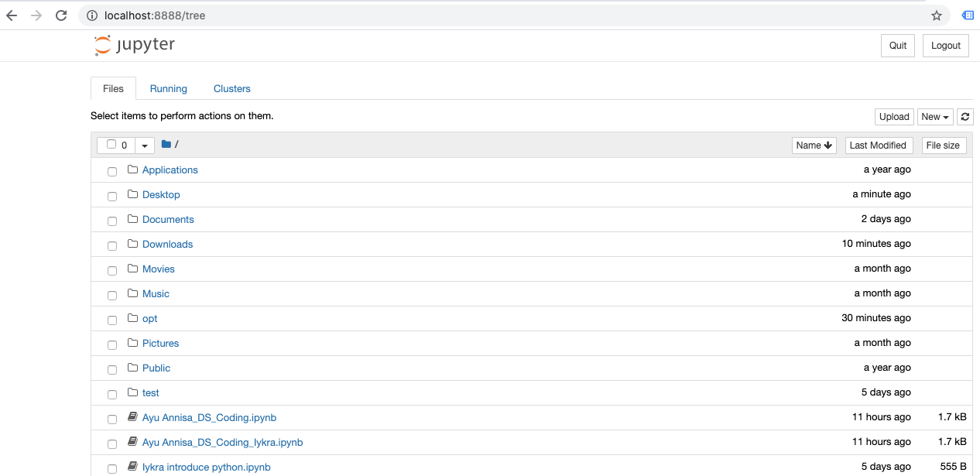980x476 pixels.
Task: Click the notebook icon beside Ayu Annisa_DS_Coding.ipynb
Action: click(x=132, y=416)
